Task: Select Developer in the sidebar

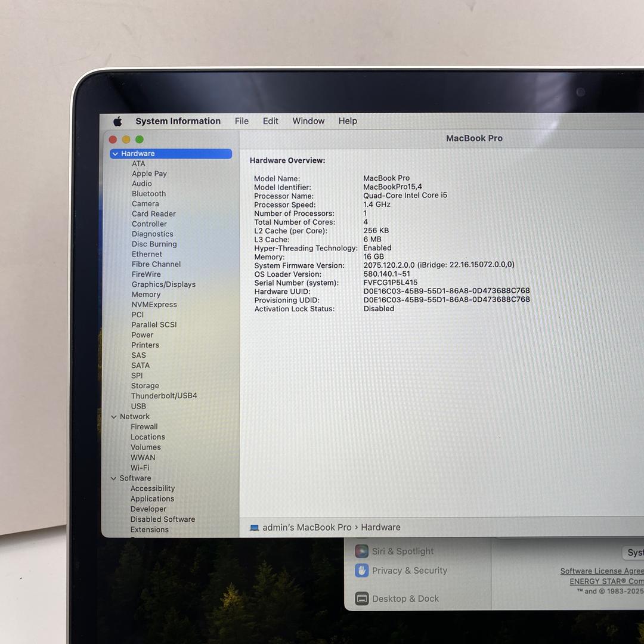Action: click(148, 509)
